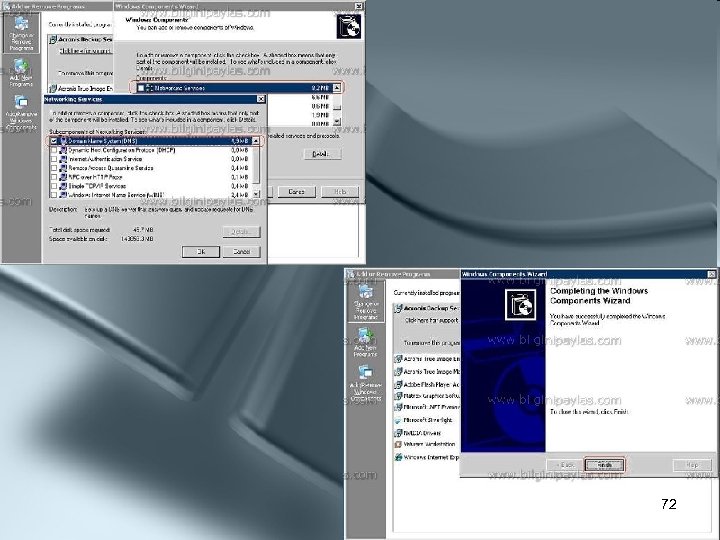Click the Windows Internet Explorer program icon
Screen dimensions: 720x540
[398, 457]
